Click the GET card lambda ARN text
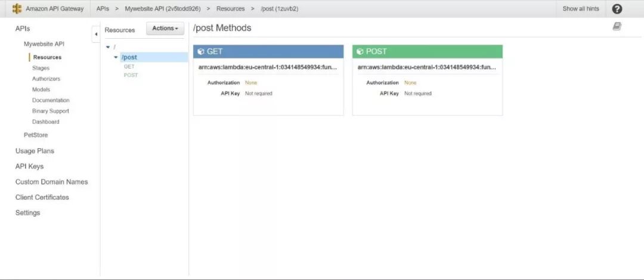The width and height of the screenshot is (644, 280). pyautogui.click(x=268, y=67)
